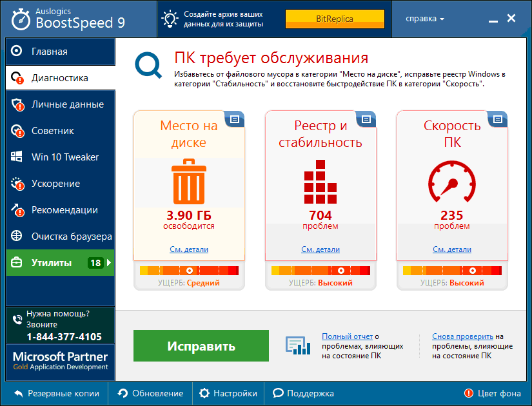Click damage severity bar under Реестр и стабильность

tap(320, 270)
